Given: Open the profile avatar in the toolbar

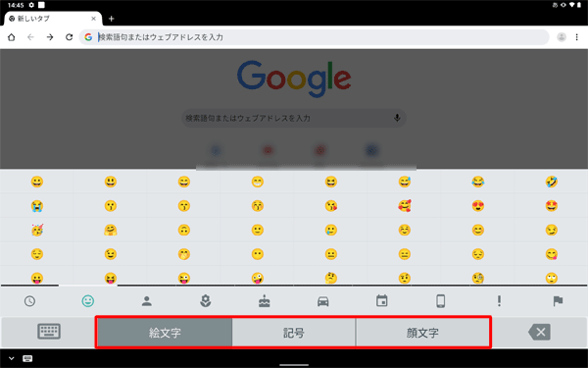Looking at the screenshot, I should tap(562, 37).
